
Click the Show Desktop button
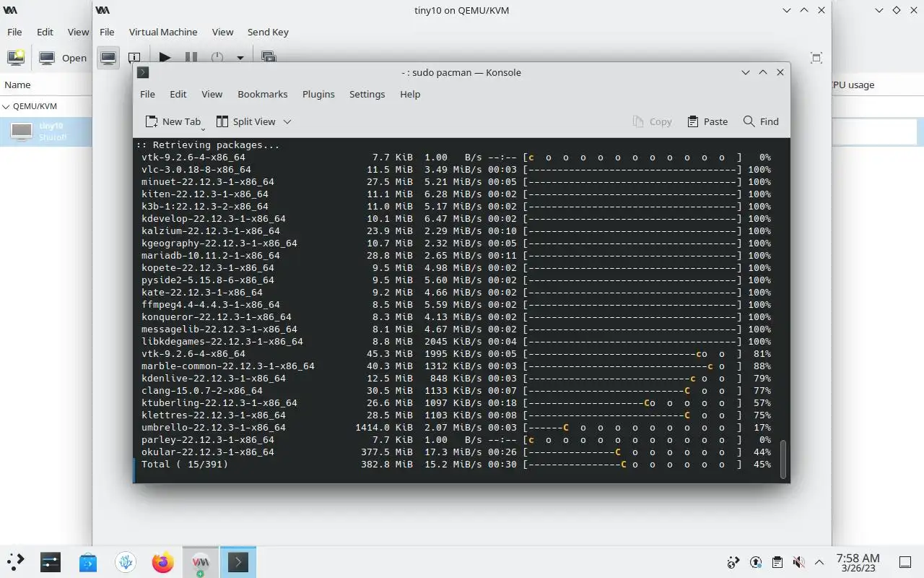click(905, 562)
